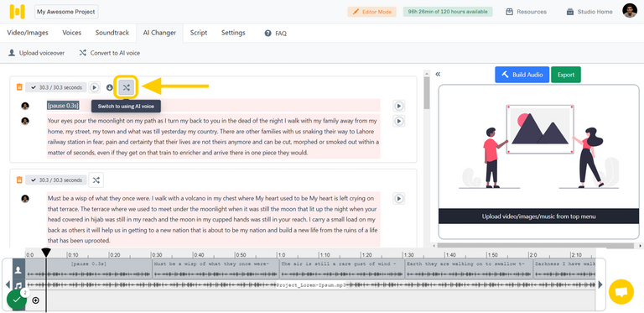The height and width of the screenshot is (313, 644).
Task: Click the timeline playhead marker
Action: pyautogui.click(x=46, y=252)
